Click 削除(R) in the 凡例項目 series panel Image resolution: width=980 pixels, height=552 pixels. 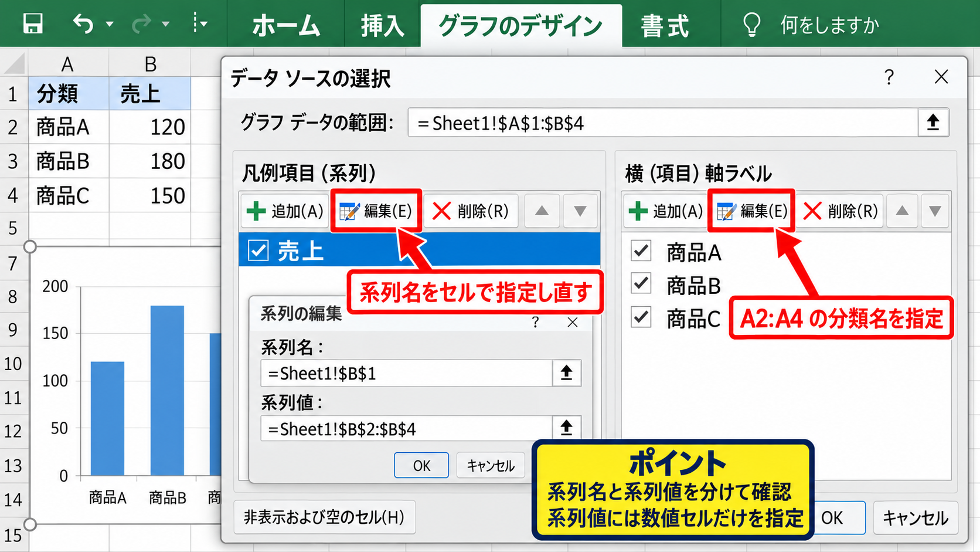point(471,211)
